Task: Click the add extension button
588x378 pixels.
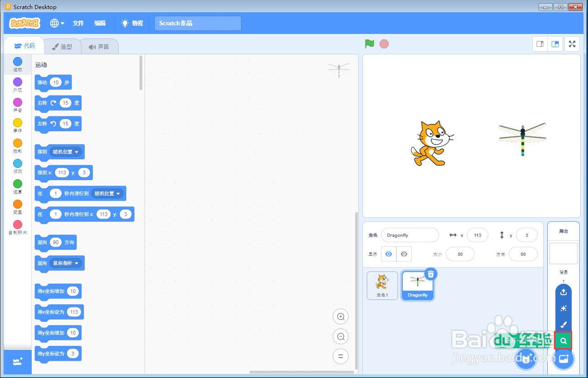Action: coord(18,362)
